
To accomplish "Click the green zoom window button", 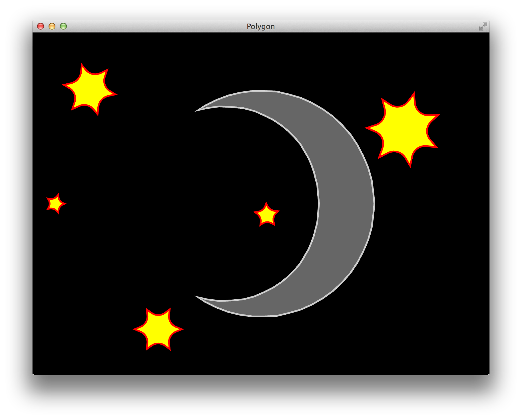I will point(63,26).
